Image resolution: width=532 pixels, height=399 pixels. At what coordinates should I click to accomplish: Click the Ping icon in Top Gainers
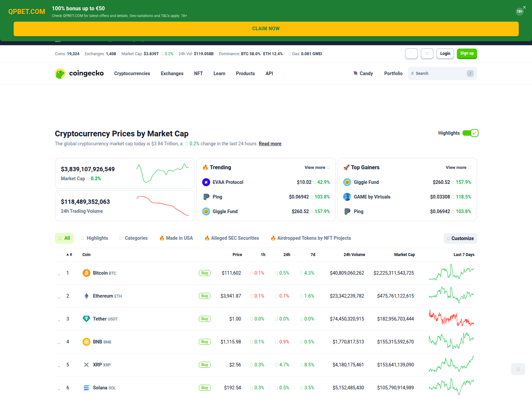[x=347, y=211]
